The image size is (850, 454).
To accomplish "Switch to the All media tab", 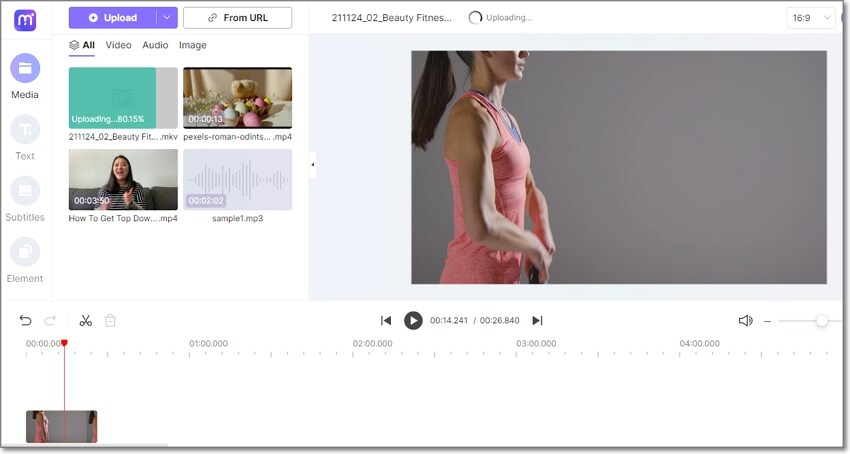I will coord(82,45).
